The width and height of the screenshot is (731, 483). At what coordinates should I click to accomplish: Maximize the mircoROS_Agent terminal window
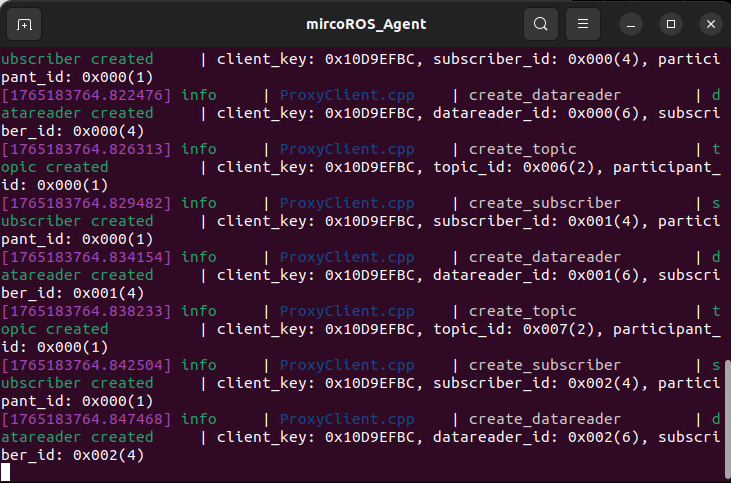tap(671, 24)
